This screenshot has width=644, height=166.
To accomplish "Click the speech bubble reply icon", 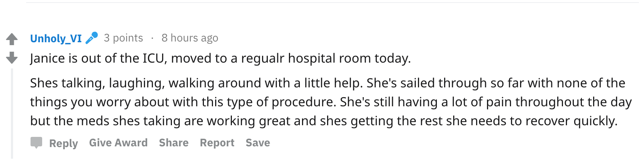I will click(x=36, y=143).
